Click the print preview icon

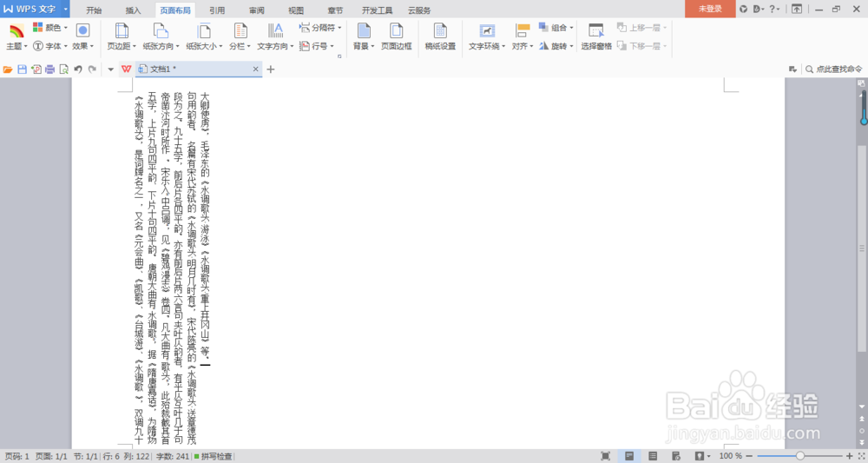tap(63, 69)
